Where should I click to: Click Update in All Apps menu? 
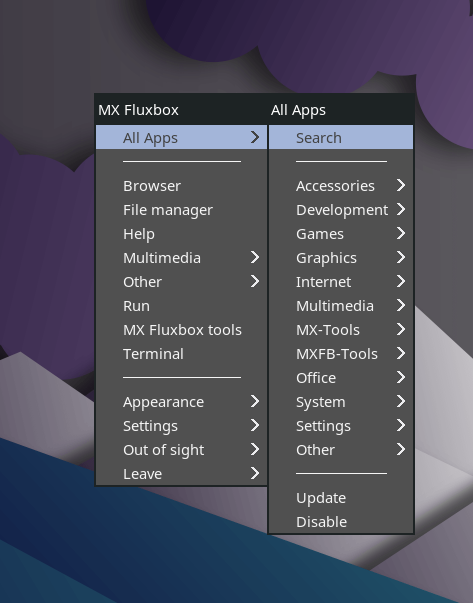(341, 498)
